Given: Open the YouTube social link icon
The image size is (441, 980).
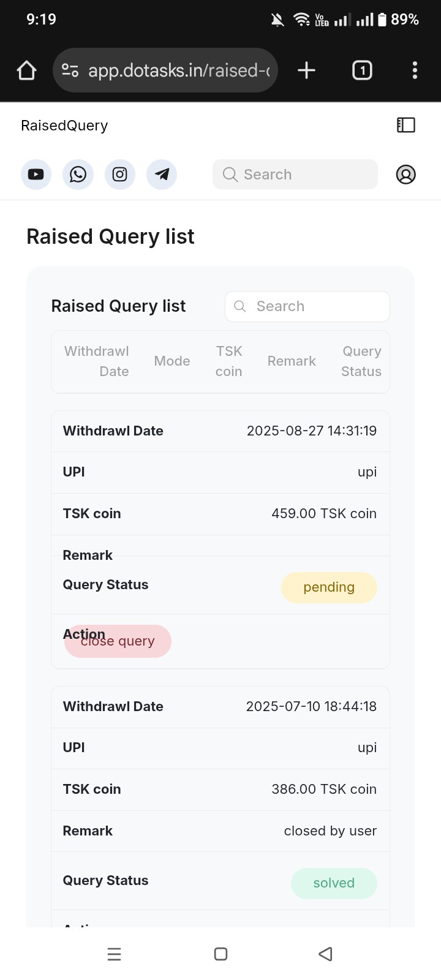Looking at the screenshot, I should (x=36, y=175).
